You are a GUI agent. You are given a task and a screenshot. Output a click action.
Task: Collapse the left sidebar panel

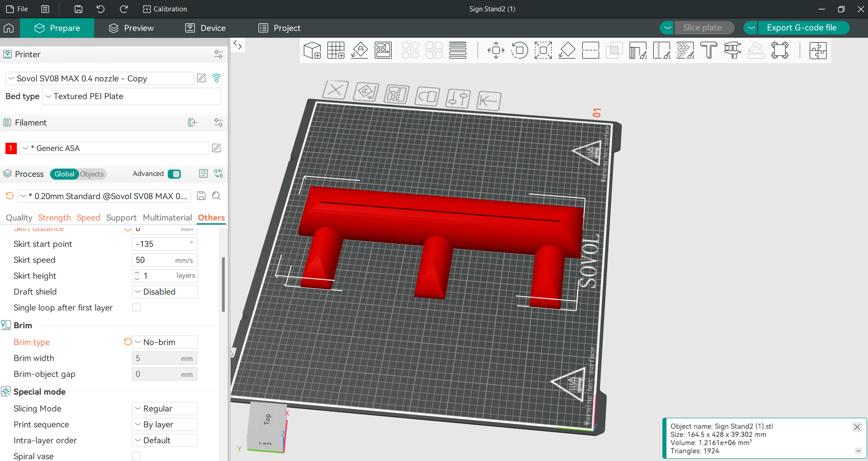[237, 45]
